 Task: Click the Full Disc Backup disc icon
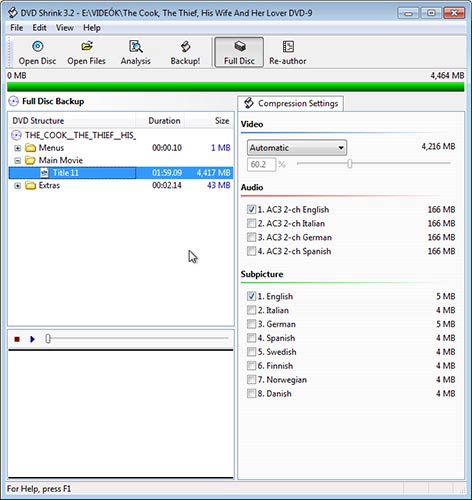click(13, 101)
